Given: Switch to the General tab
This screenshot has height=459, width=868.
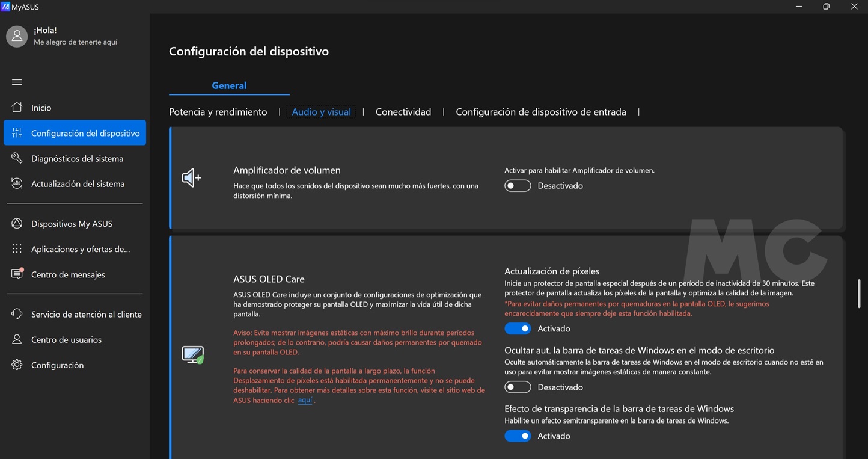Looking at the screenshot, I should coord(229,85).
